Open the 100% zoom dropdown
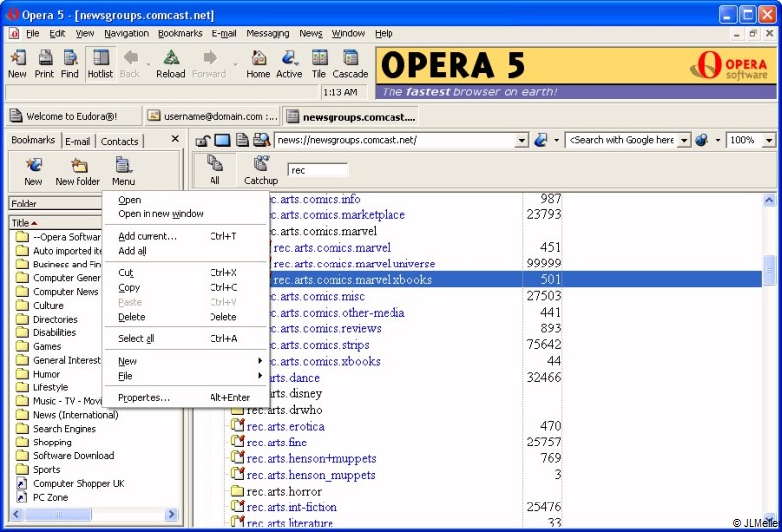The width and height of the screenshot is (782, 532). [x=768, y=140]
